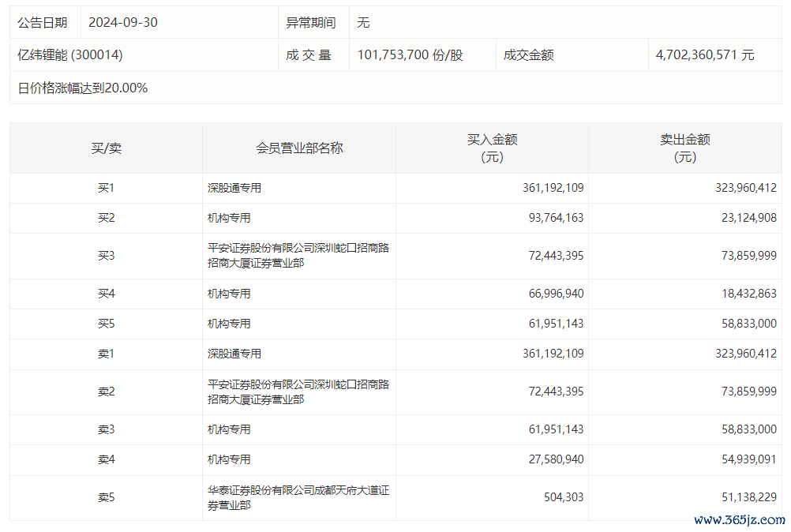Select volume value 101,753,700 份/股
Screen dimensions: 791x532
(410, 55)
